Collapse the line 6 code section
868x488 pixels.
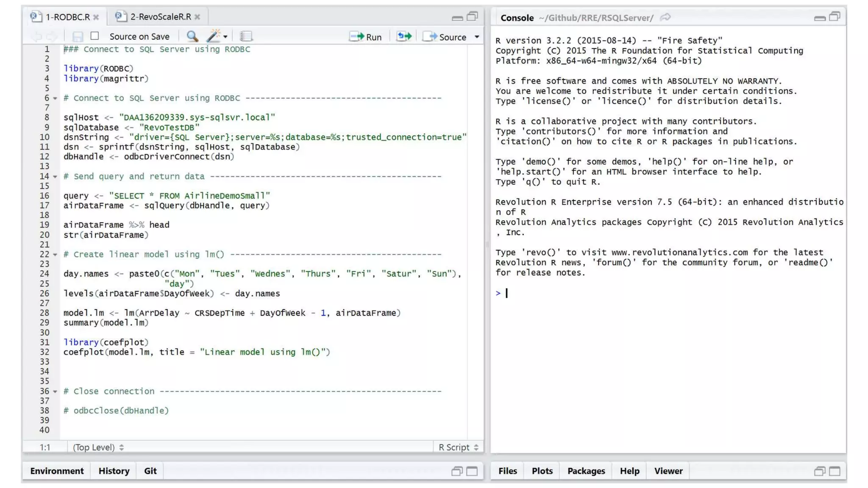point(55,98)
